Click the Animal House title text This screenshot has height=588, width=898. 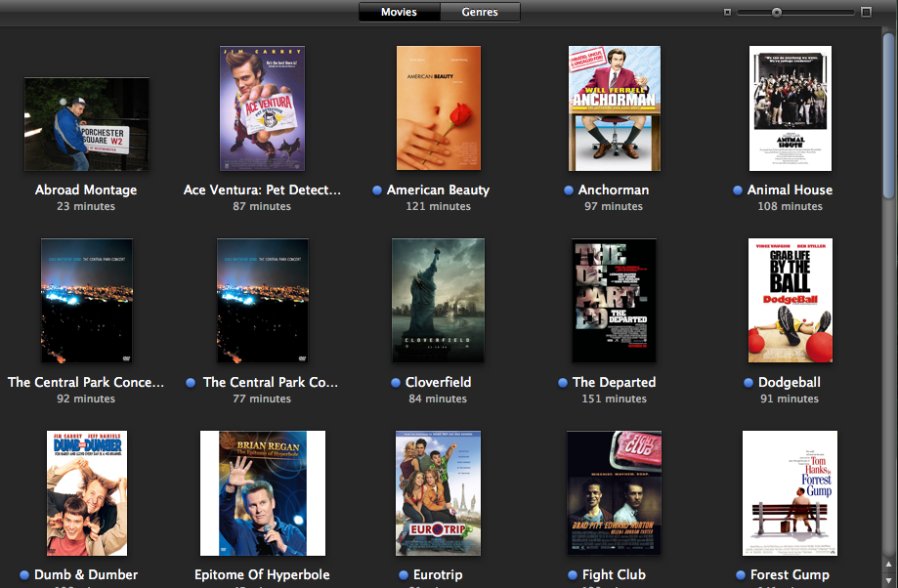click(790, 190)
